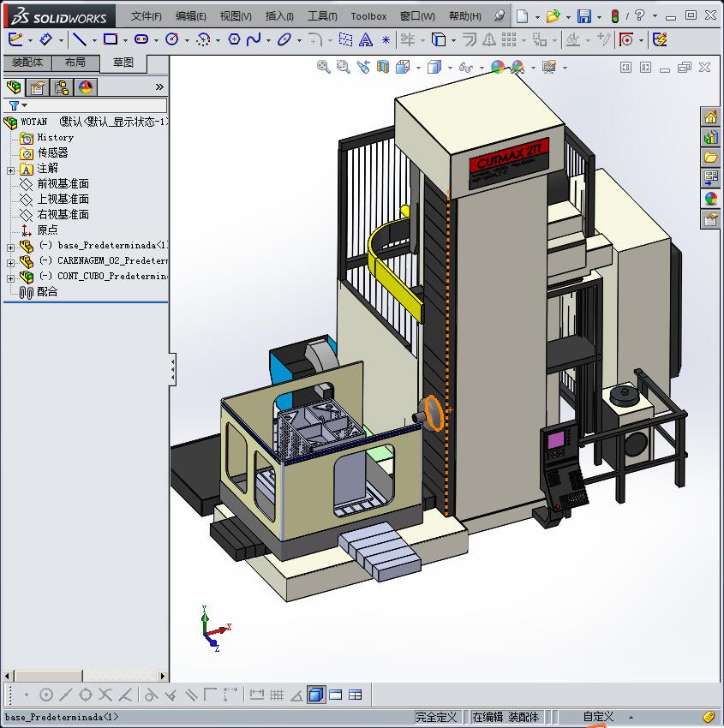Expand the manager tabs chevron (»)
Screen dimensions: 724x728
click(x=159, y=87)
